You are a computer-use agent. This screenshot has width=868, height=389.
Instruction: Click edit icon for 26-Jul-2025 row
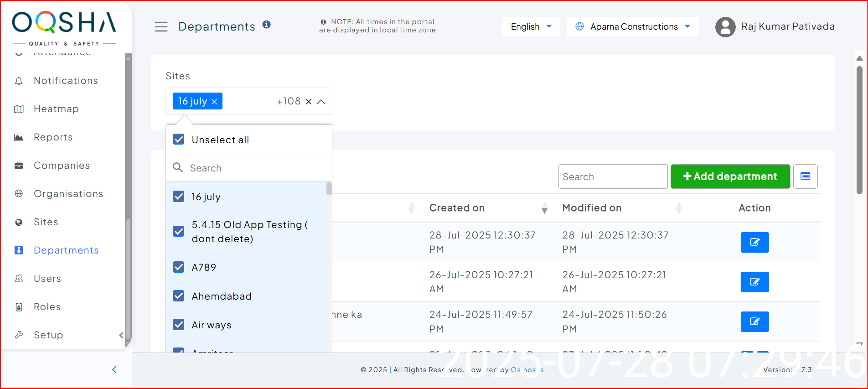pos(754,282)
